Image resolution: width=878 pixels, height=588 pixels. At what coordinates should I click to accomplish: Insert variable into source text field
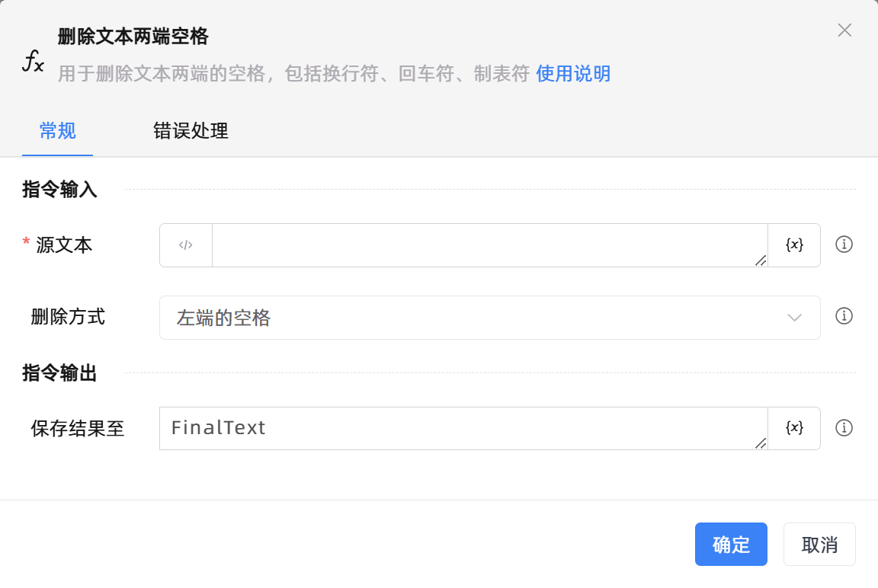pyautogui.click(x=794, y=245)
